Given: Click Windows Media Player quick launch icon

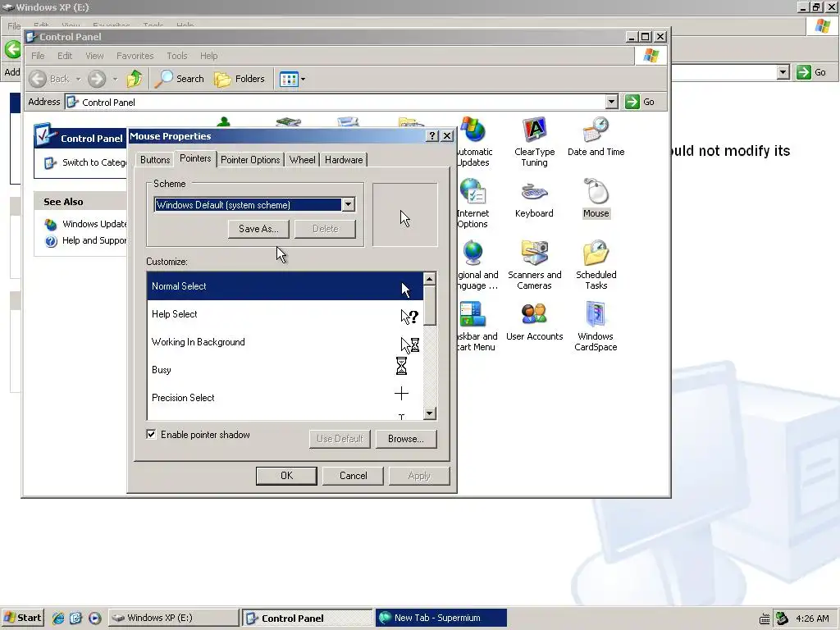Looking at the screenshot, I should tap(95, 618).
